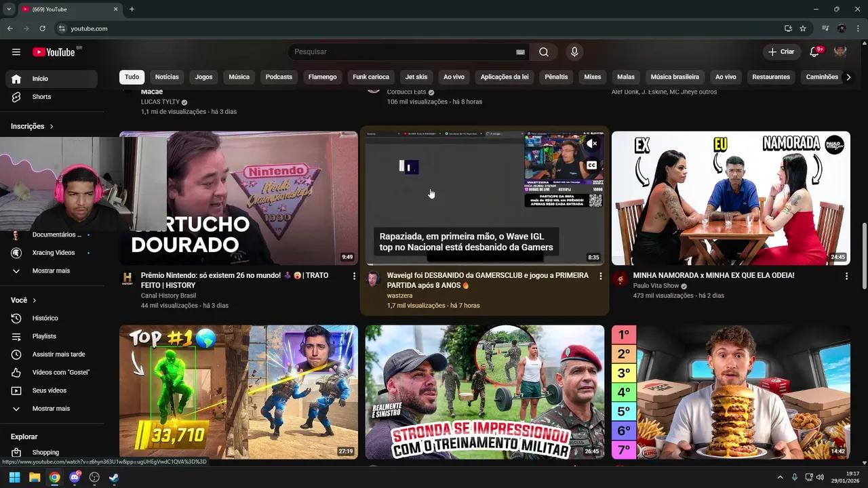Open more options for Waveigl video
This screenshot has width=868, height=488.
600,276
